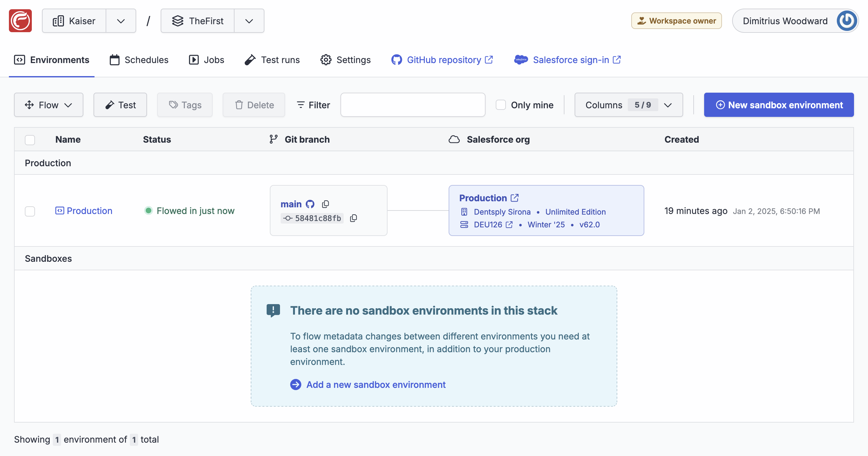Create a New sandbox environment
Screen dimensions: 868x456
tap(779, 105)
